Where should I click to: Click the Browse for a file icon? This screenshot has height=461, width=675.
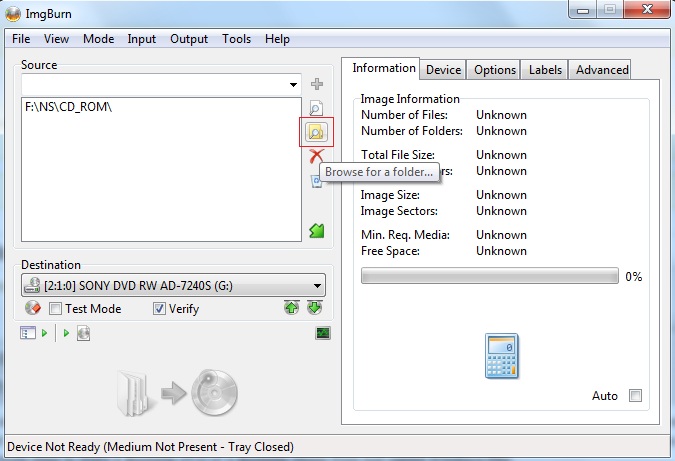pyautogui.click(x=317, y=108)
